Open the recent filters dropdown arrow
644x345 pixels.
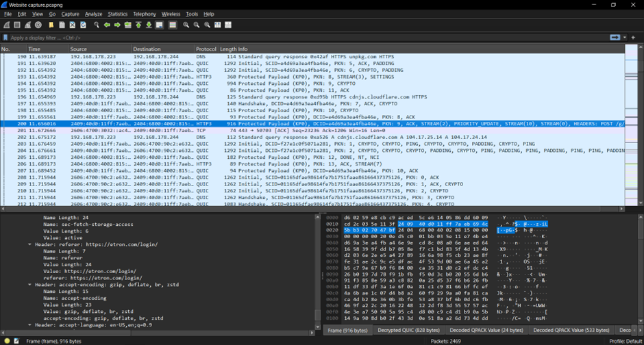pos(625,38)
